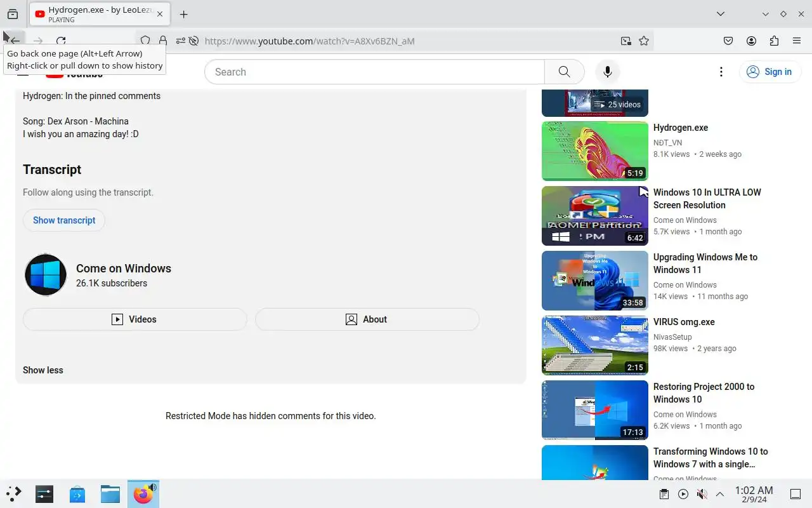This screenshot has height=508, width=812.
Task: Toggle muted audio volume tray icon
Action: [702, 494]
